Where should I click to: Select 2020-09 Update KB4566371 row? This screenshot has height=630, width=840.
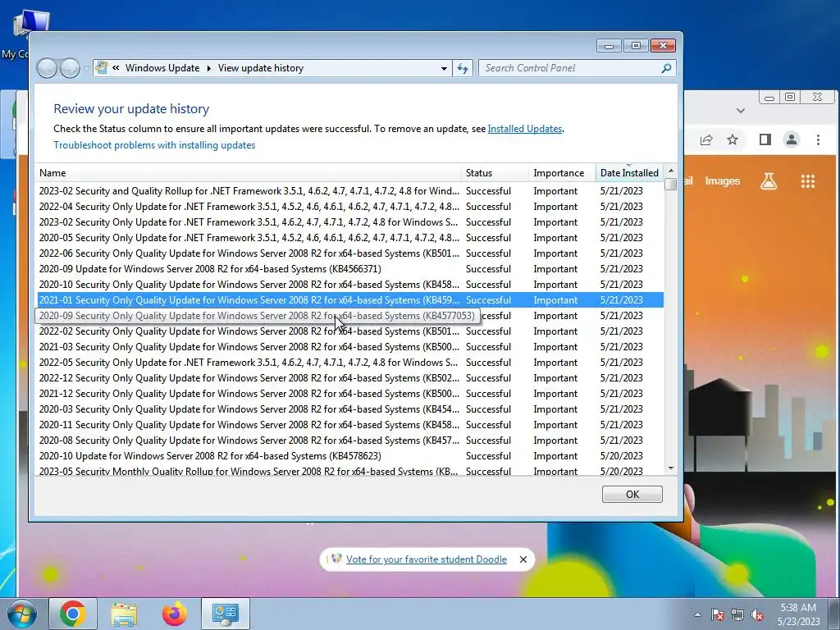pyautogui.click(x=350, y=269)
